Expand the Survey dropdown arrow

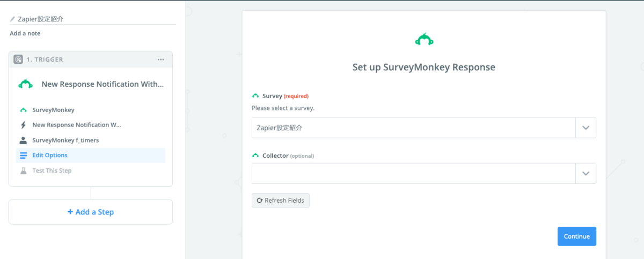[x=586, y=128]
